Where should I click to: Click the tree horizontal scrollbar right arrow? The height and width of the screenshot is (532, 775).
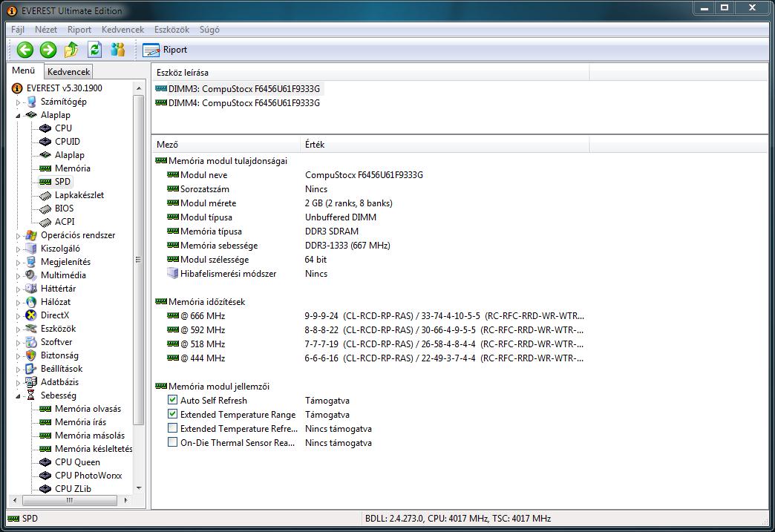coord(126,500)
